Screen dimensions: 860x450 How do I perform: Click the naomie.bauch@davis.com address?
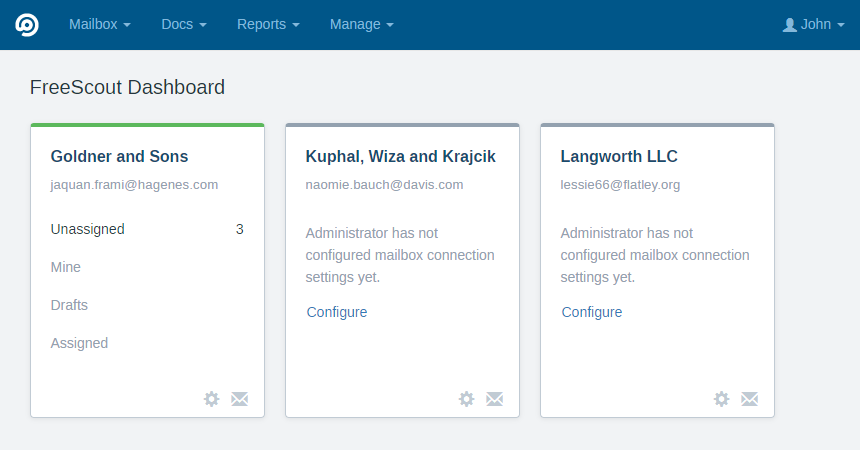(384, 185)
